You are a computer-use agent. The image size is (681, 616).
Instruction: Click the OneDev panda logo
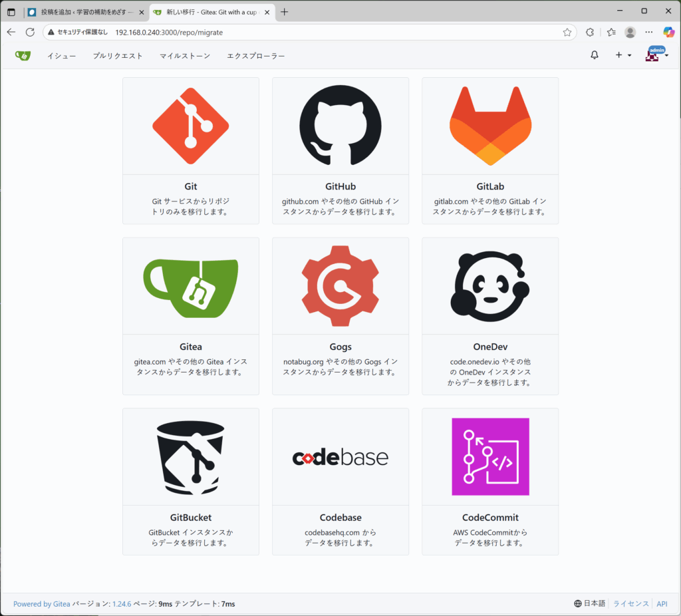490,287
